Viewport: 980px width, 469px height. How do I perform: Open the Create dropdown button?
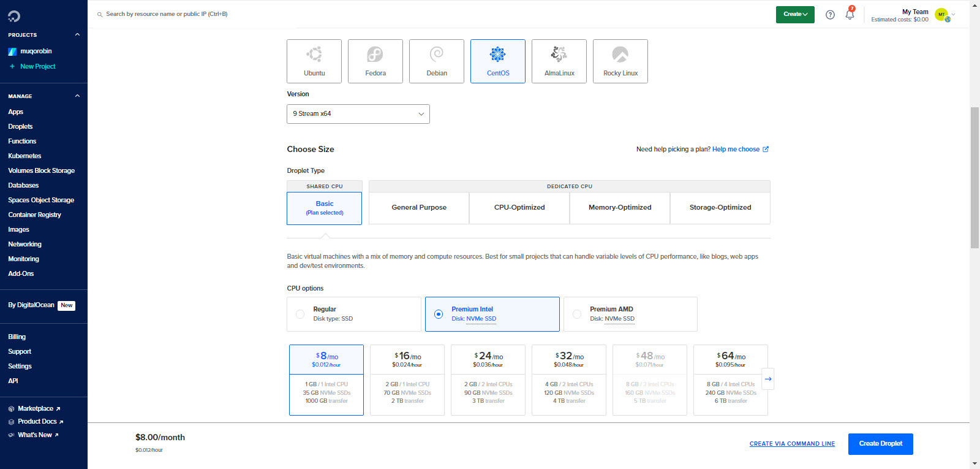[795, 15]
